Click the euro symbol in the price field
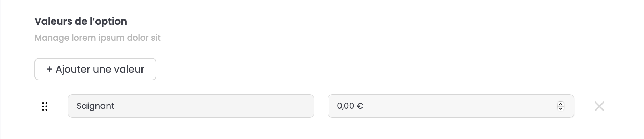This screenshot has height=139, width=644. pos(360,106)
